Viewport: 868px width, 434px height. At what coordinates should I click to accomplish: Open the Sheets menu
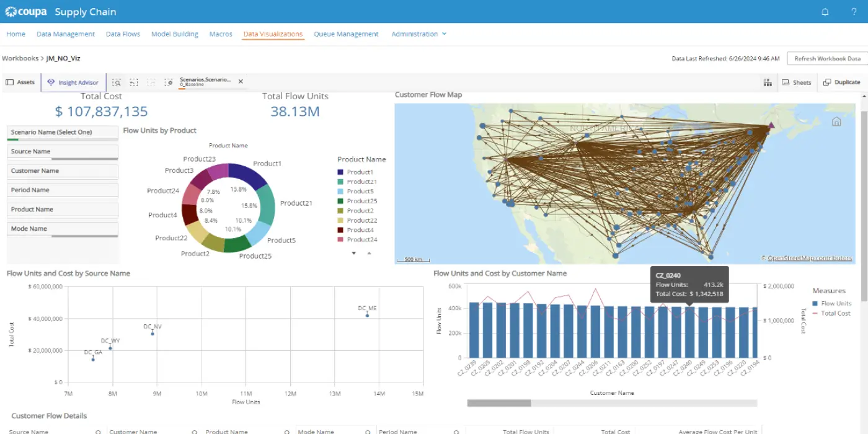pos(796,82)
